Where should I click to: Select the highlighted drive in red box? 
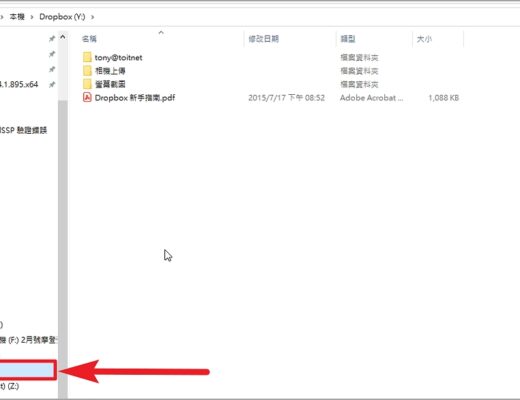(27, 370)
